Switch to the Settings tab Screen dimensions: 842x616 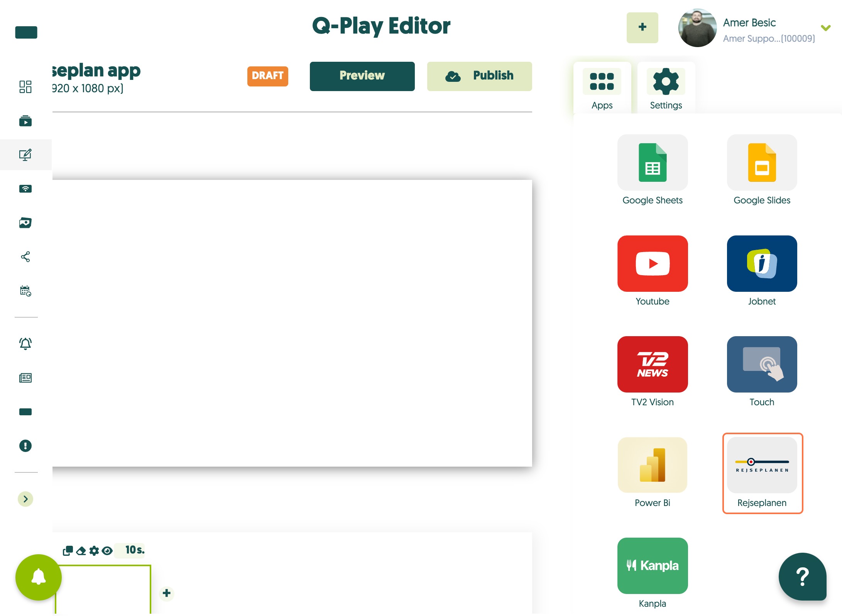click(666, 88)
